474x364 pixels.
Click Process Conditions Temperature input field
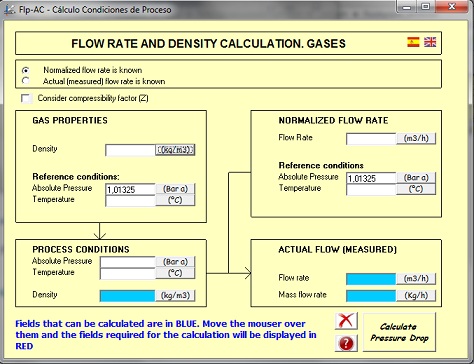[128, 273]
